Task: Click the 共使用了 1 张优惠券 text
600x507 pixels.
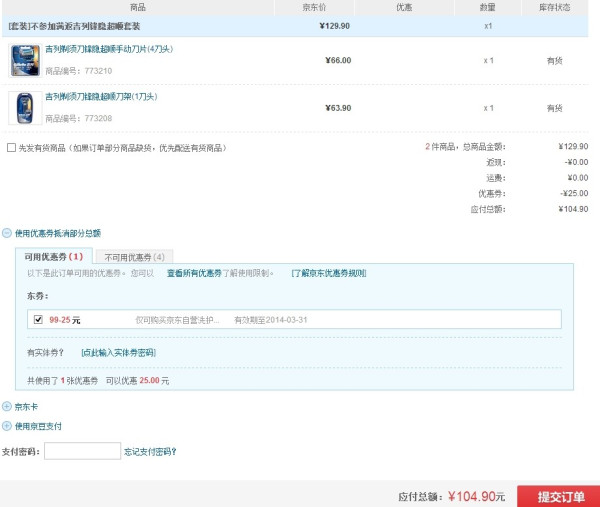Action: (x=62, y=380)
